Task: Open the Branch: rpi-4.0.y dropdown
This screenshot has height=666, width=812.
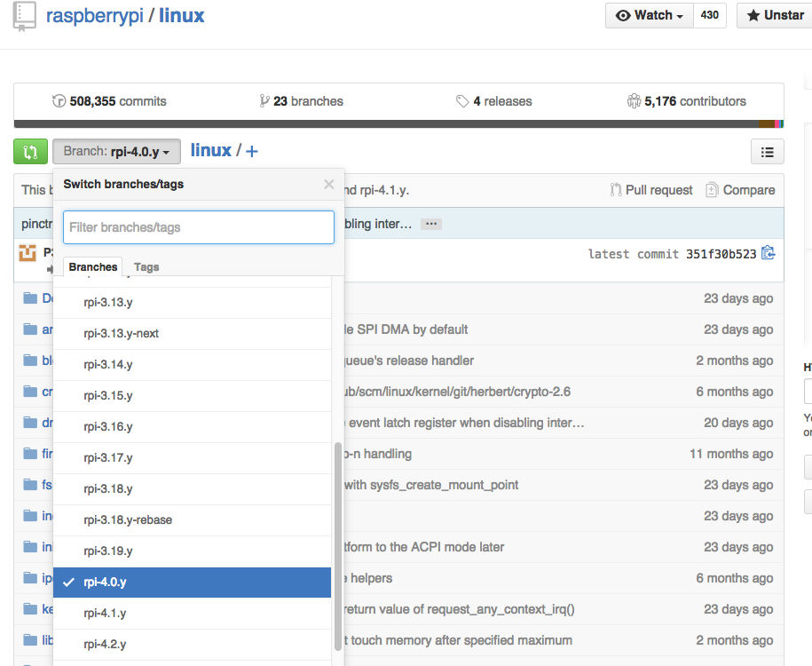Action: click(x=116, y=151)
